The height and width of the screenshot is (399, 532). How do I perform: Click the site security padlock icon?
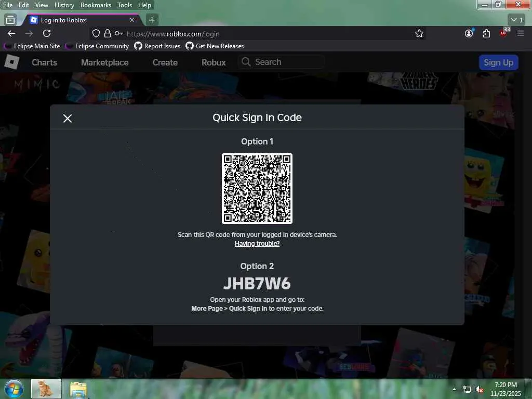point(107,33)
